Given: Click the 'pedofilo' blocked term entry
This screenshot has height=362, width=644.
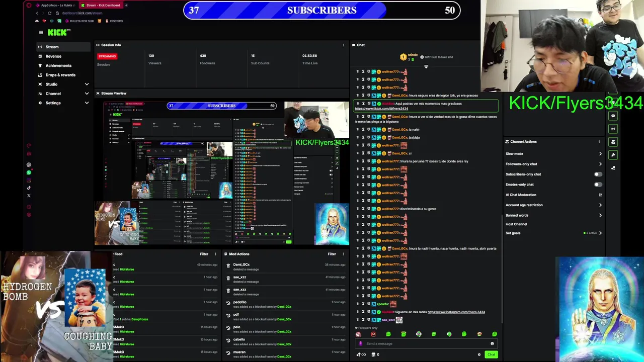Looking at the screenshot, I should [x=286, y=304].
